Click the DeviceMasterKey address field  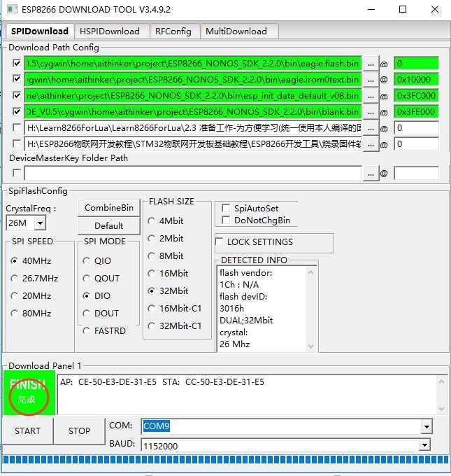[416, 174]
